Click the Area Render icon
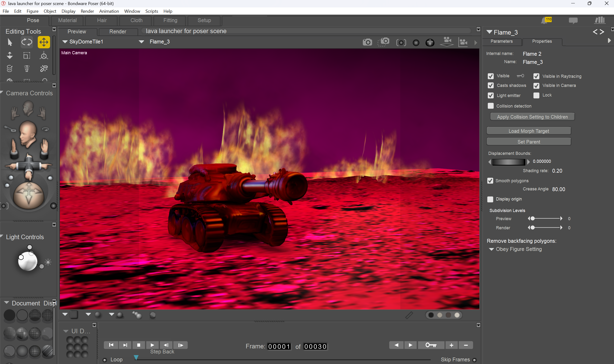 383,42
